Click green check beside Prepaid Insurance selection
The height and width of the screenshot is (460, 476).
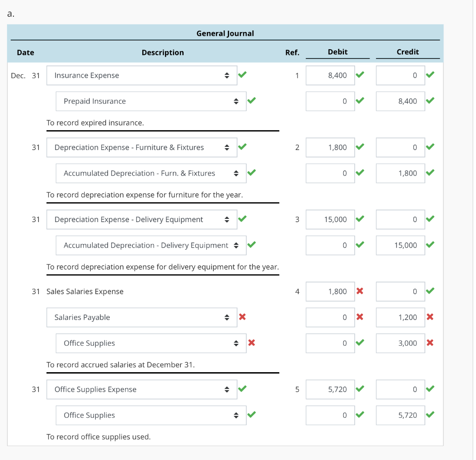pyautogui.click(x=251, y=101)
